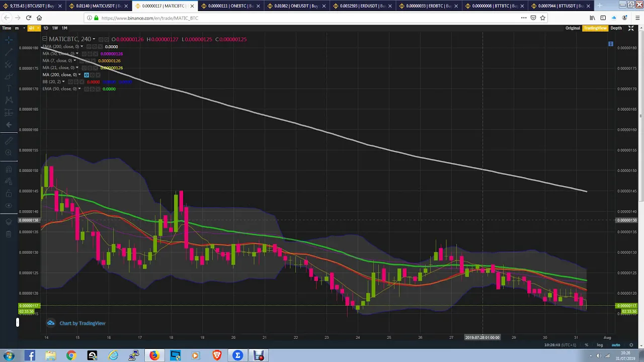Switch to the Depth chart tab
The image size is (644, 362).
616,28
